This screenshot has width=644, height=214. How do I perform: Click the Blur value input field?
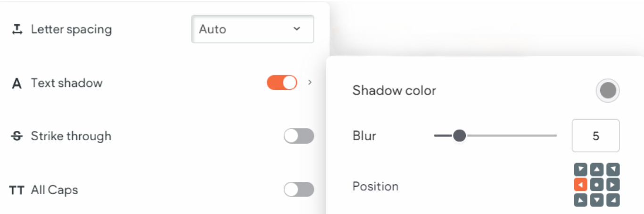point(596,136)
